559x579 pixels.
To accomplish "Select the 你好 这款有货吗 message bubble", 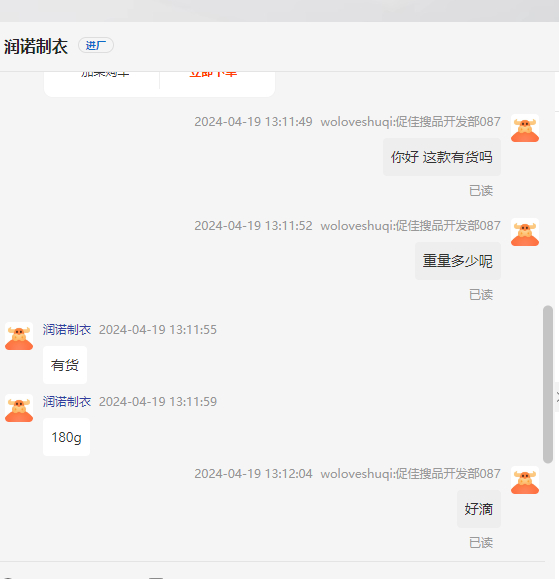I will click(x=442, y=157).
